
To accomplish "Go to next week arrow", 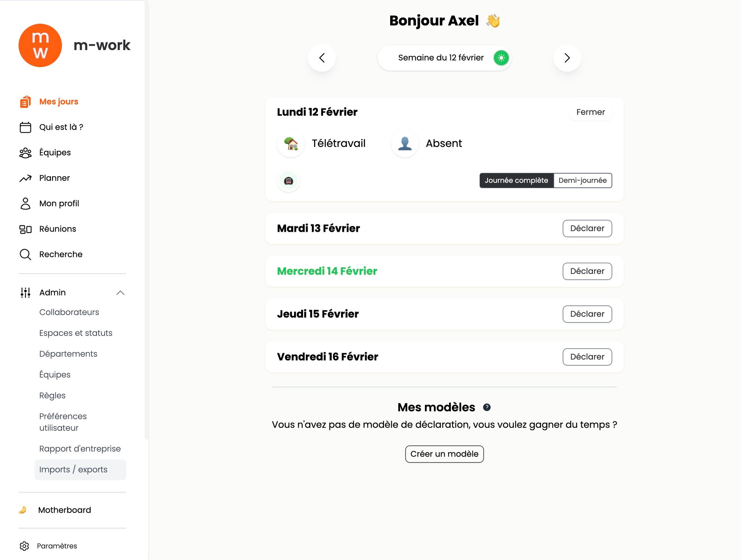I will click(567, 58).
